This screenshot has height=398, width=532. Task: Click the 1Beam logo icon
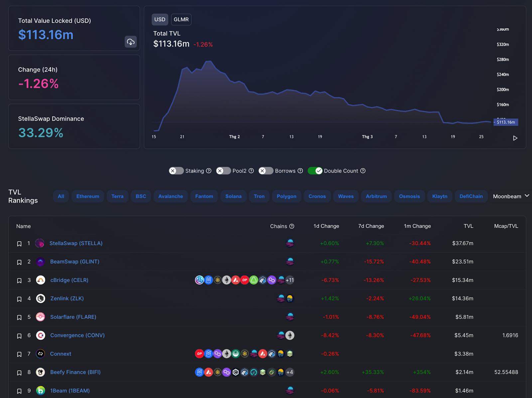coord(41,391)
